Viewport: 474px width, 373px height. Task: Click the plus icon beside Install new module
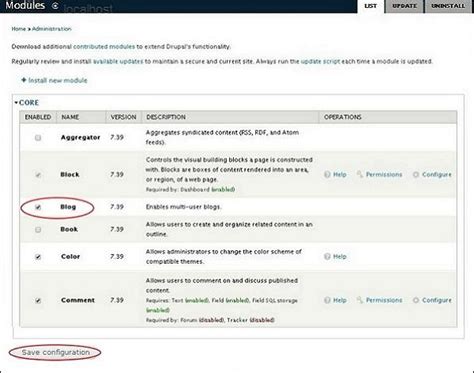pos(24,80)
